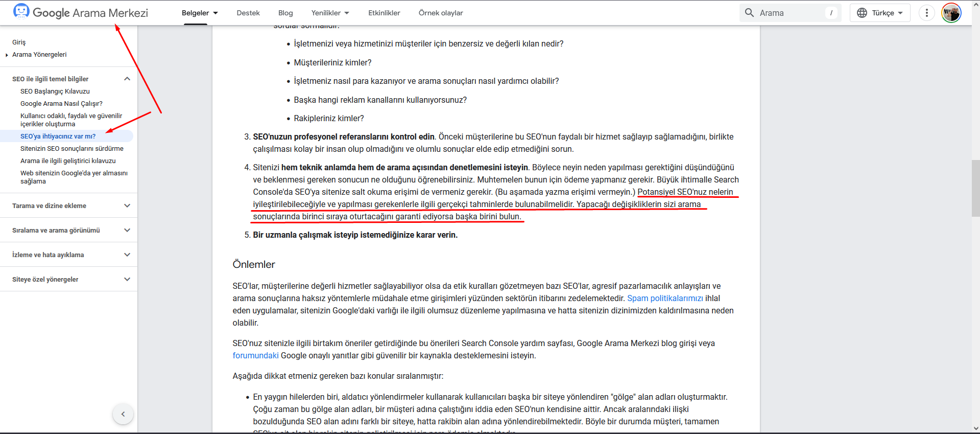Open SEO Başlangıç Kılavuzu in sidebar

55,92
